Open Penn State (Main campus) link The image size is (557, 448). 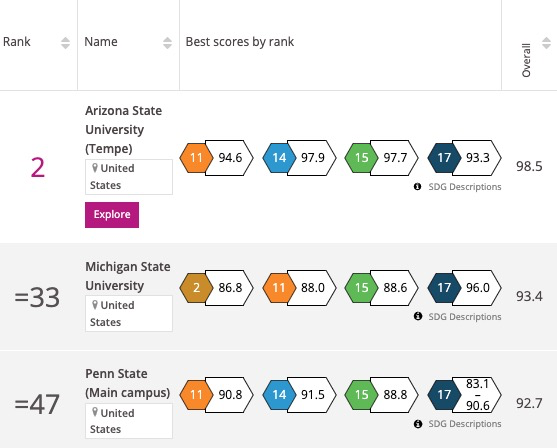tap(128, 383)
